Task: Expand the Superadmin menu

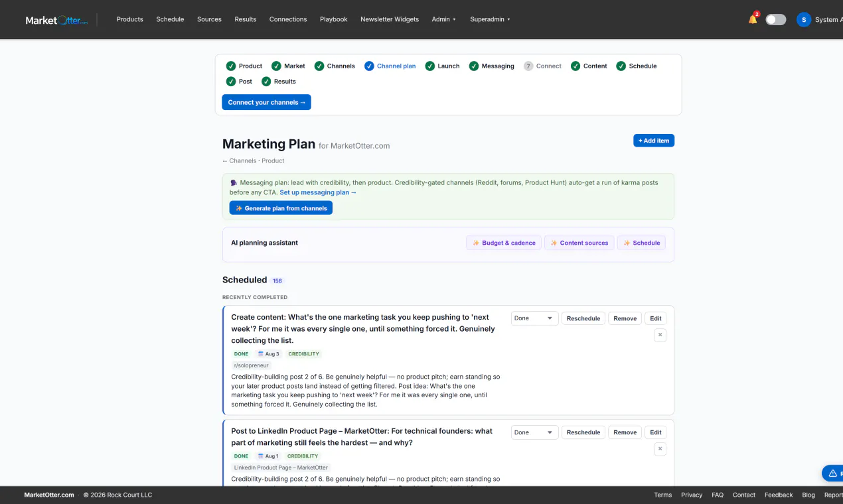Action: [490, 19]
